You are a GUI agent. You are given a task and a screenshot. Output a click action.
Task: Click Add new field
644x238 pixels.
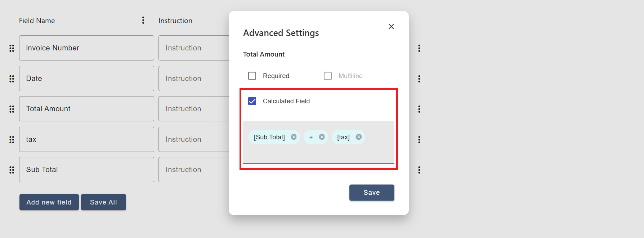49,202
